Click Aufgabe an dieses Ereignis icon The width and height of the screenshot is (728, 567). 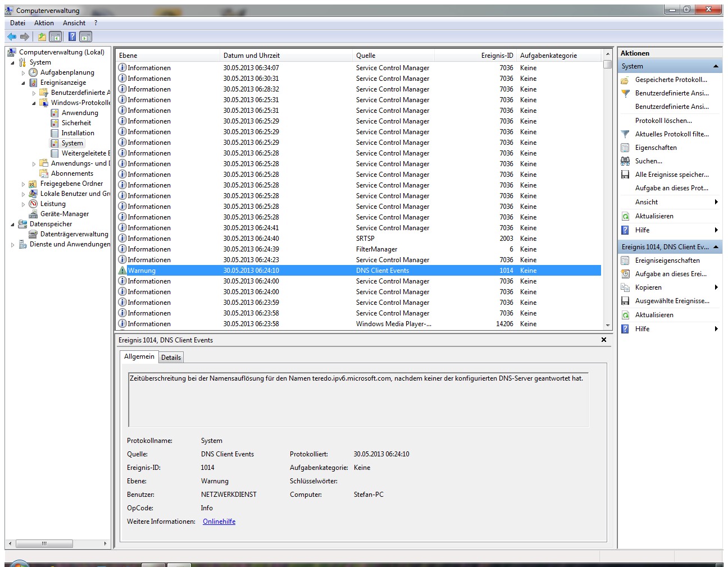pos(625,274)
